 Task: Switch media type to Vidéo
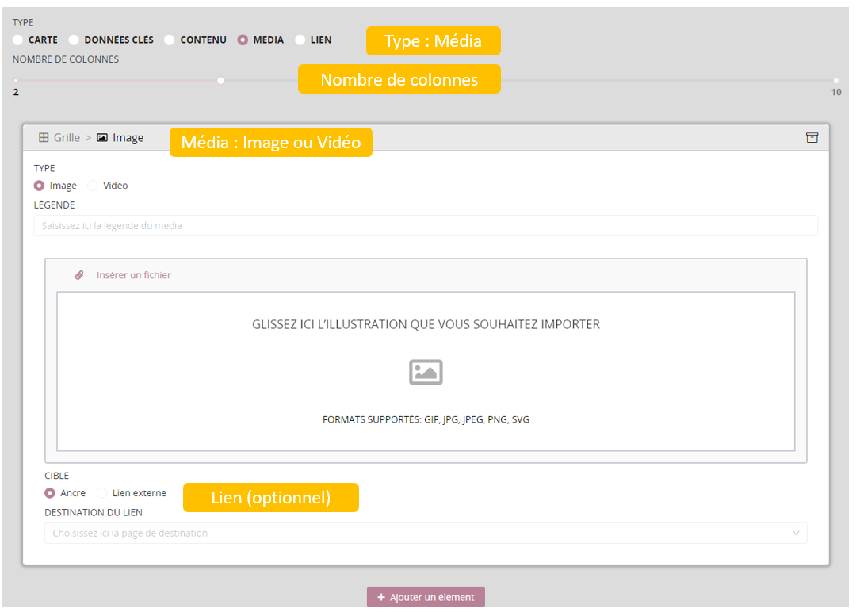93,186
